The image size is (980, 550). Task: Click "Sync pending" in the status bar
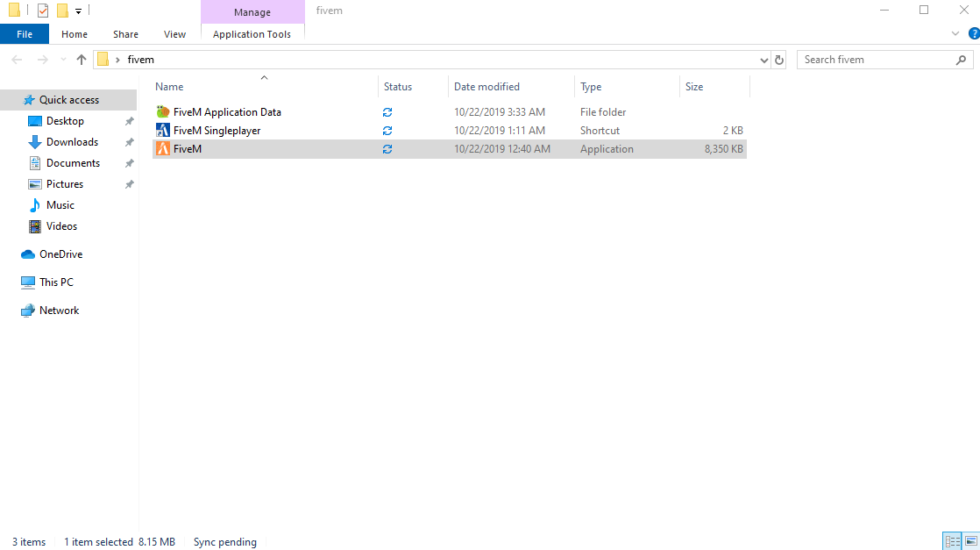pos(225,542)
